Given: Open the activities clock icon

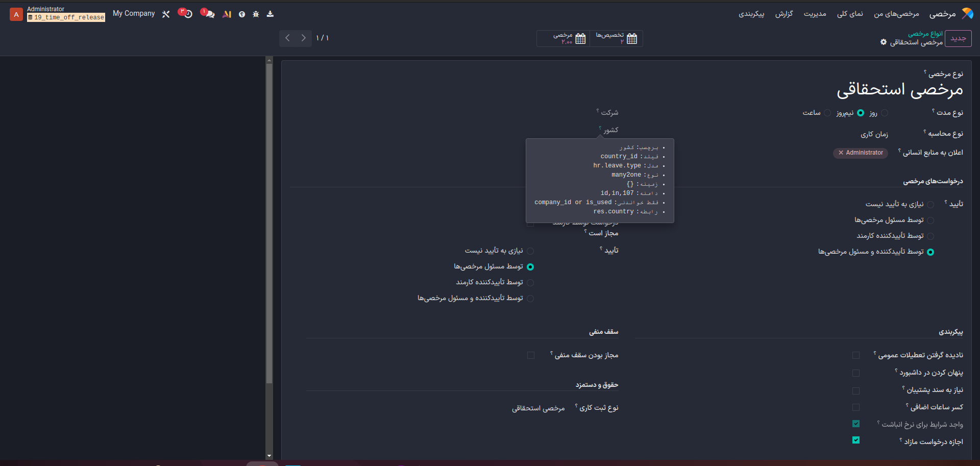Looking at the screenshot, I should [187, 14].
